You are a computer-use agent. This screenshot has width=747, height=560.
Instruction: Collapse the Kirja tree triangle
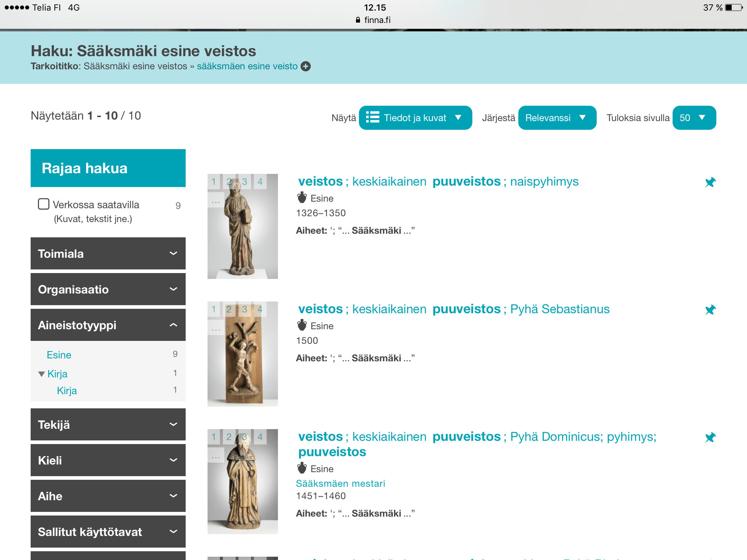point(42,374)
